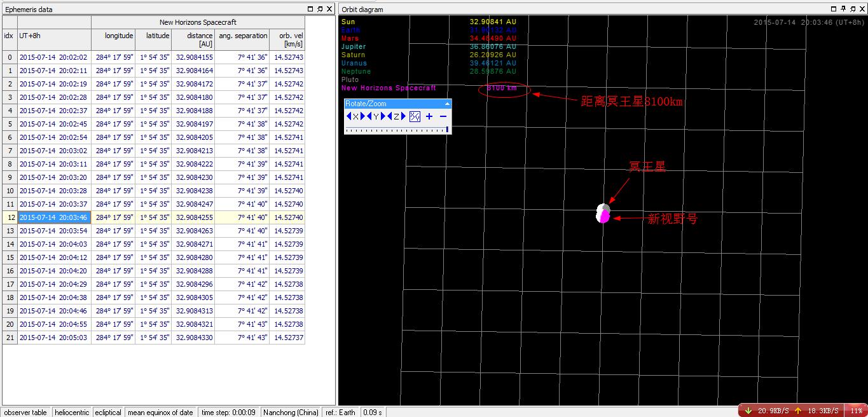The width and height of the screenshot is (868, 417).
Task: Click the 'Mars' legend entry
Action: pyautogui.click(x=350, y=38)
